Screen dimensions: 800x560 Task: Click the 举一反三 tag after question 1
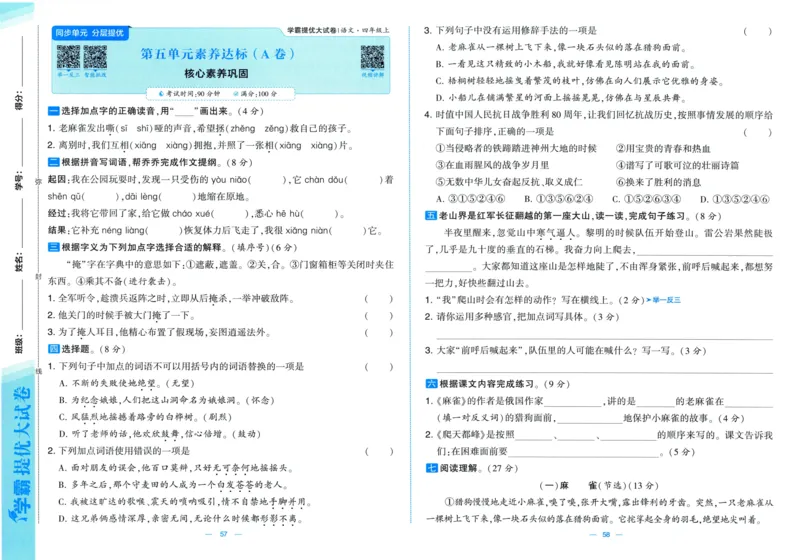coord(663,300)
